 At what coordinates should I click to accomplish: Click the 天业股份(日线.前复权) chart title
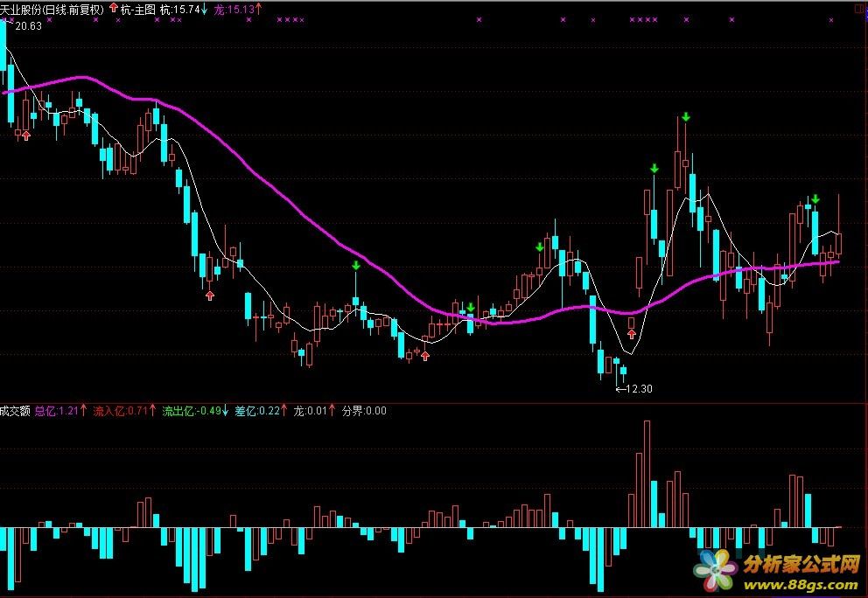52,10
